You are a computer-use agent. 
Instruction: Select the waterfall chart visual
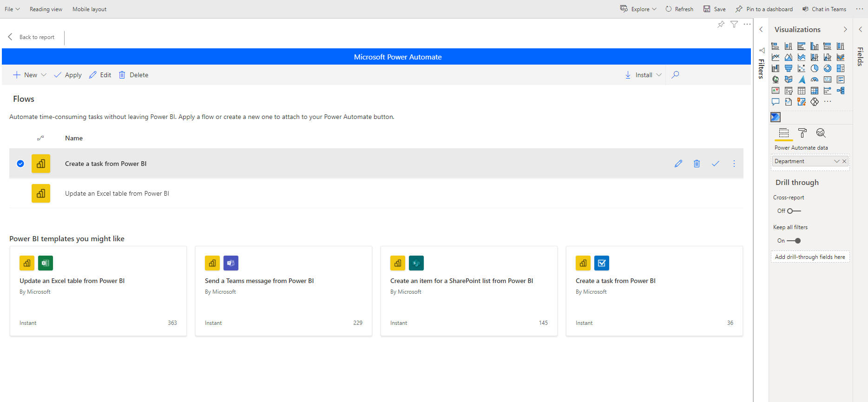tap(775, 68)
